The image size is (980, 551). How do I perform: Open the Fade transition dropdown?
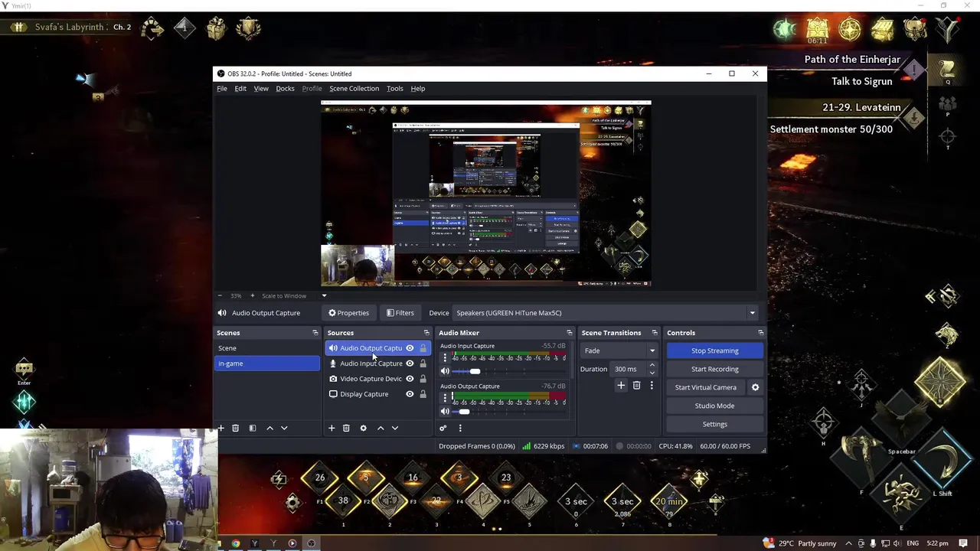pos(620,350)
